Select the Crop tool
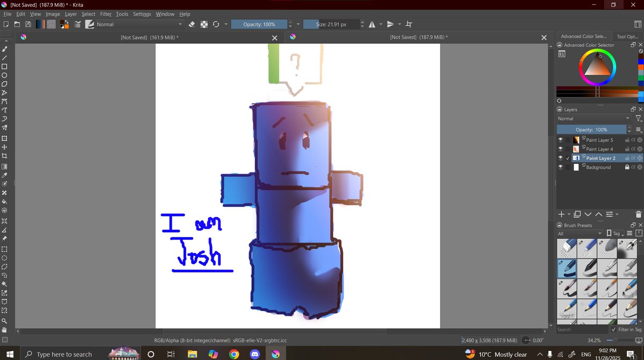 pos(4,156)
